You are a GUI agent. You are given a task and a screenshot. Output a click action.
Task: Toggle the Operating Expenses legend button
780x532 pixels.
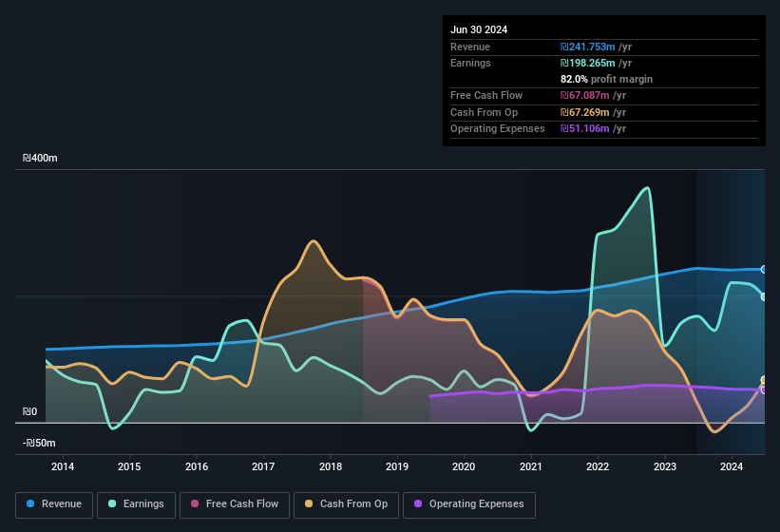coord(469,504)
